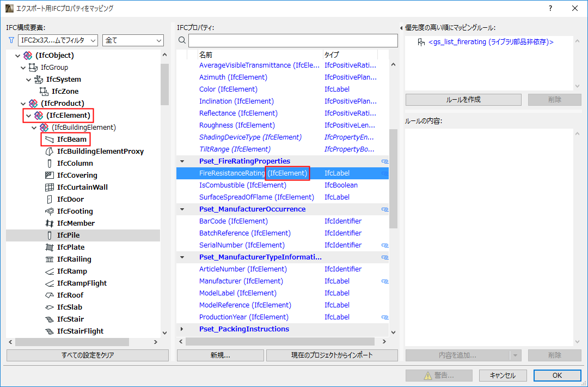Click the link icon on Manufacturer row

(385, 281)
